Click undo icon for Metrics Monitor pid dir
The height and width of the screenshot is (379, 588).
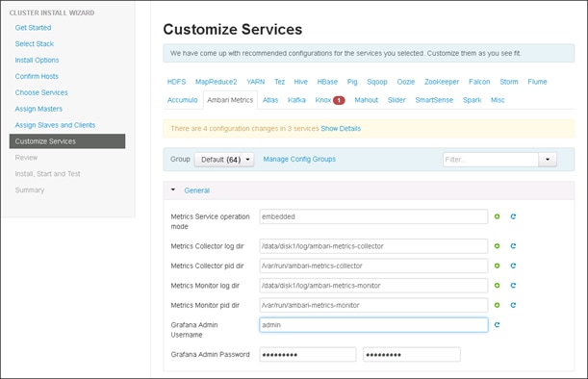coord(513,305)
